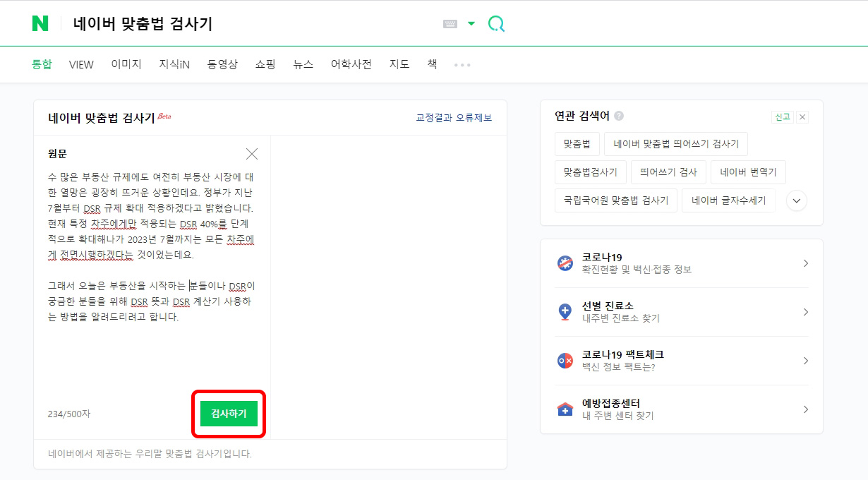Image resolution: width=868 pixels, height=480 pixels.
Task: Open 코로나19 확진현황 link
Action: click(637, 263)
